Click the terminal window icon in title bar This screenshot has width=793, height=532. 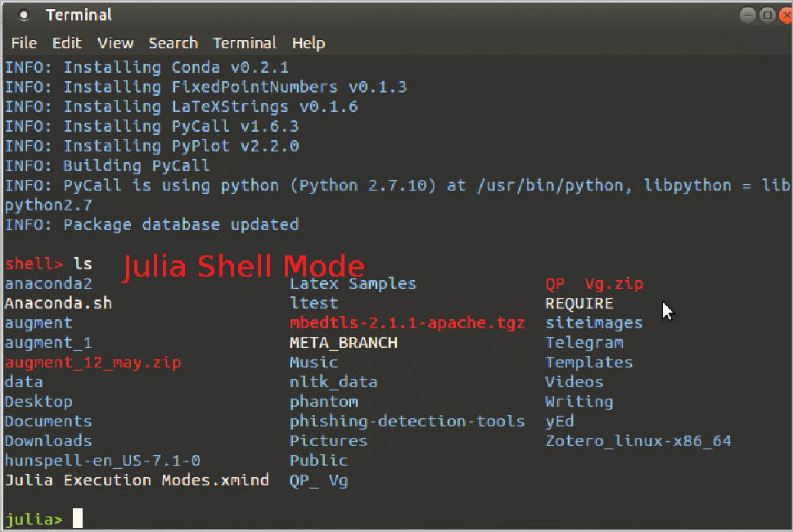(x=23, y=16)
